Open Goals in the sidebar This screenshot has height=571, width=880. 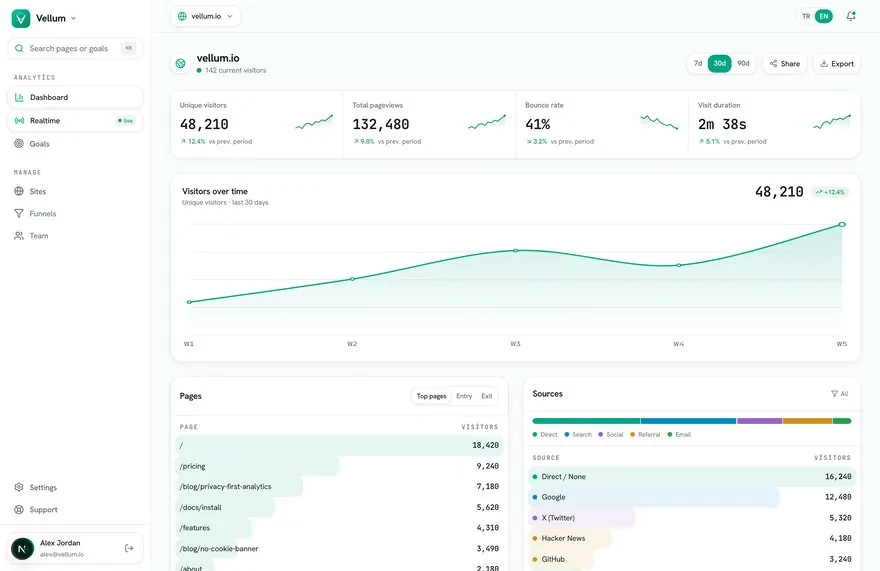[75, 144]
